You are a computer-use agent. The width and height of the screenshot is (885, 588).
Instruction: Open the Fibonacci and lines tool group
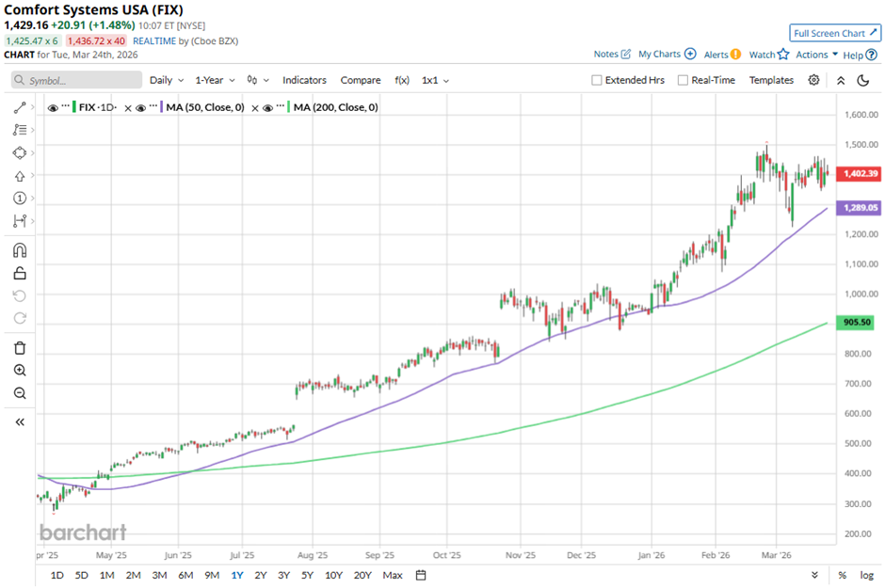20,130
